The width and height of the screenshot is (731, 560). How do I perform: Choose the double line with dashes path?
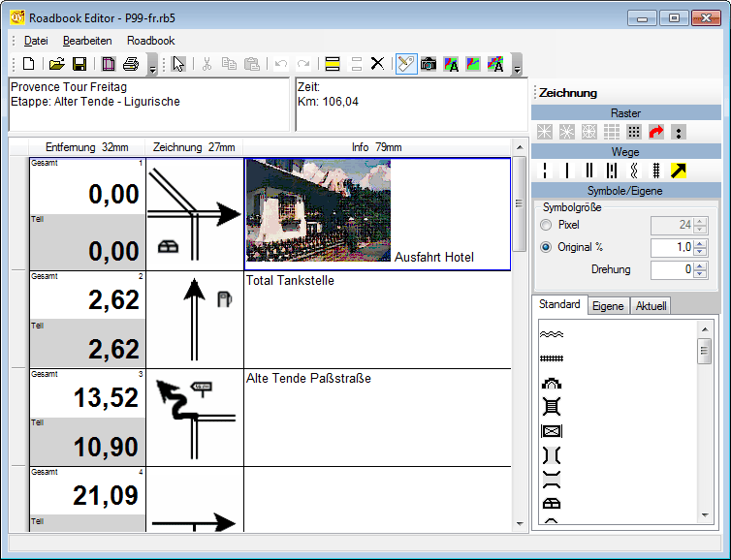[612, 171]
